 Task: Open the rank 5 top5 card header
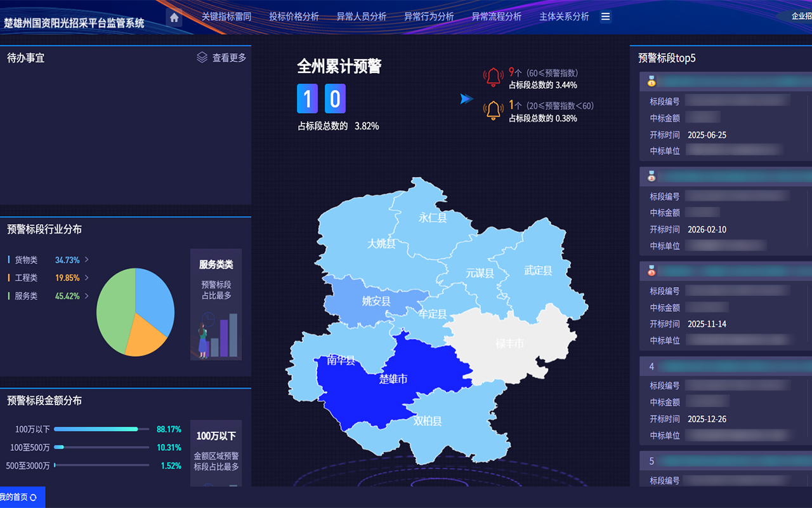coord(726,461)
